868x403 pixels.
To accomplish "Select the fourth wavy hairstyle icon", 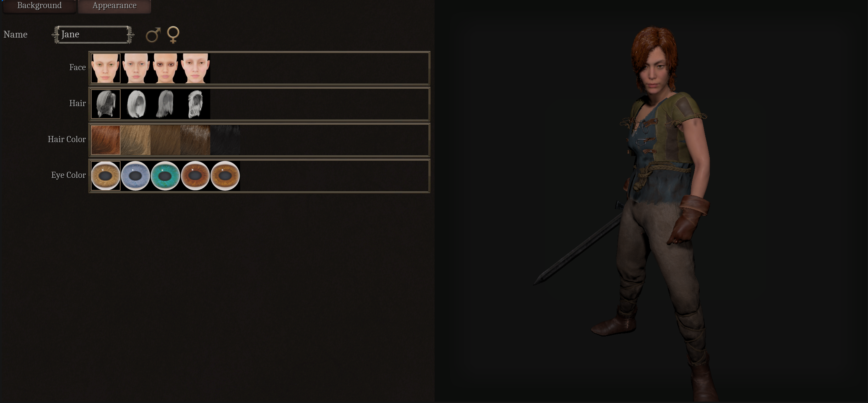I will tap(195, 104).
